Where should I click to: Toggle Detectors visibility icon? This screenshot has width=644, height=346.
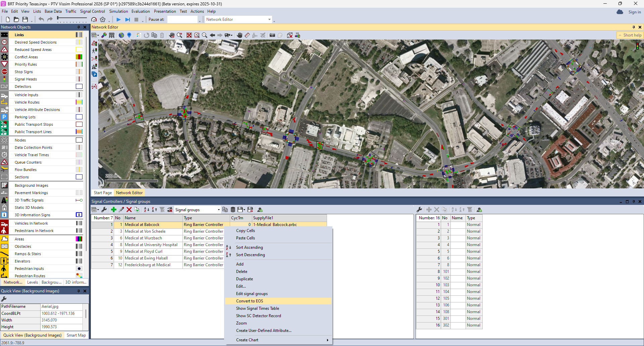[4, 86]
